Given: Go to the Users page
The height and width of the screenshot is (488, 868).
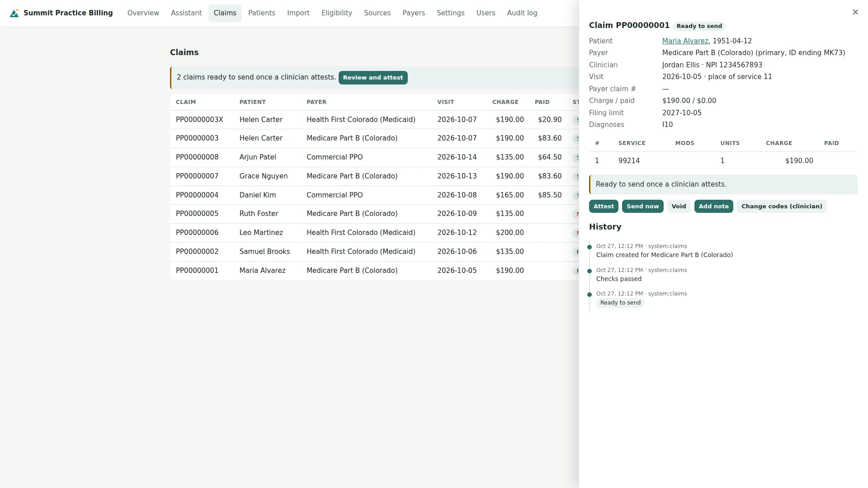Looking at the screenshot, I should [486, 13].
